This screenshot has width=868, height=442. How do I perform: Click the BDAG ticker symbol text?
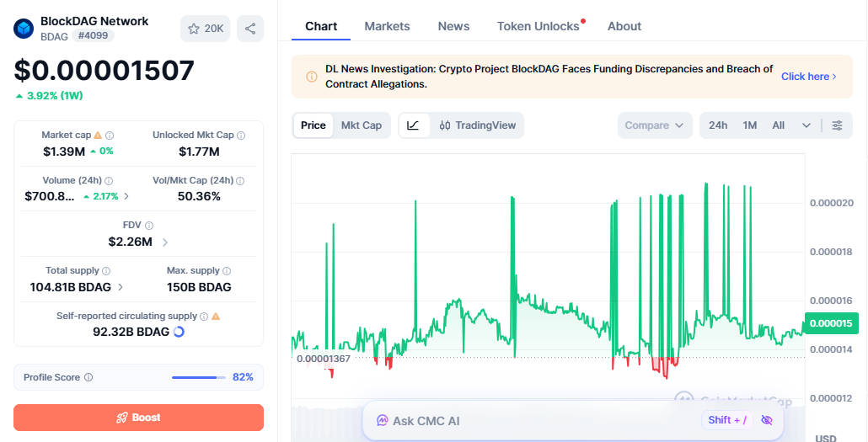[x=54, y=36]
